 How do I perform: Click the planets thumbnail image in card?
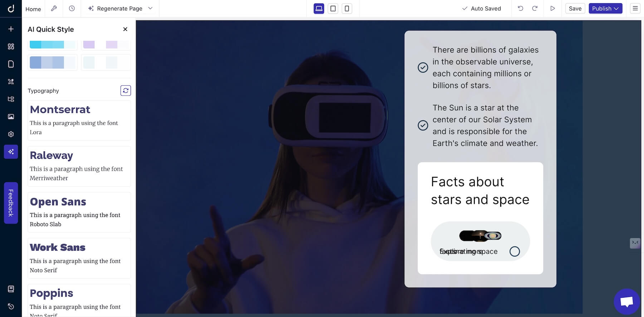click(480, 236)
